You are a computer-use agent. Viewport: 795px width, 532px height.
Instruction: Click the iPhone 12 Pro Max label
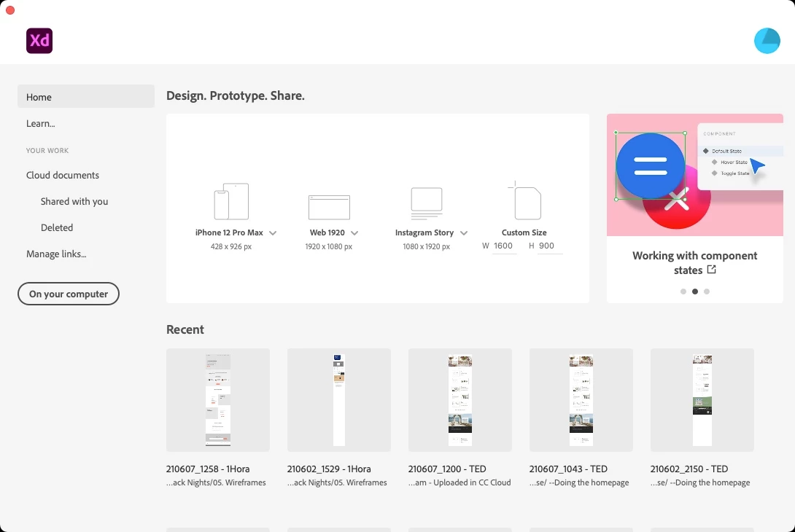click(229, 232)
